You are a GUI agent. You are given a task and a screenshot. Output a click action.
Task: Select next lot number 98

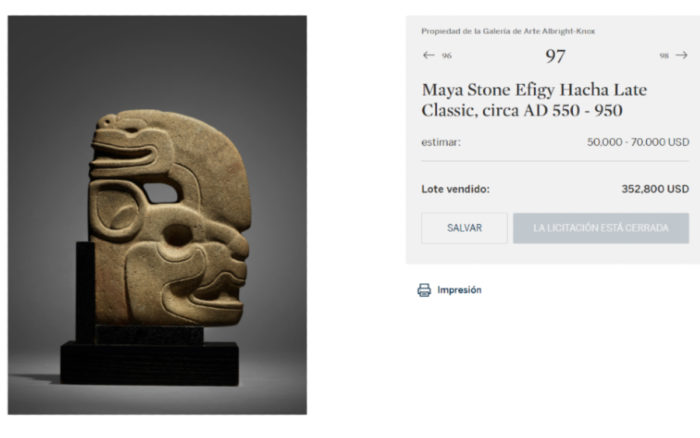[664, 57]
